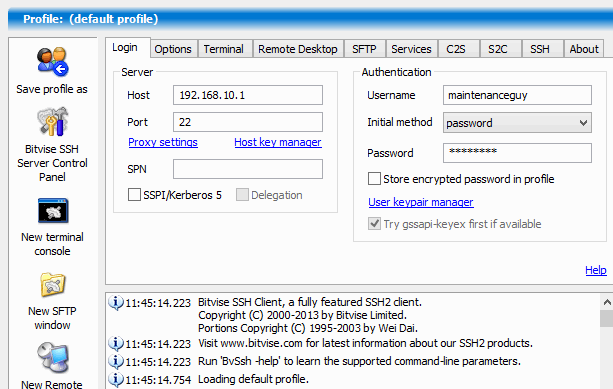Click the Username input field
Image resolution: width=613 pixels, height=389 pixels.
pyautogui.click(x=517, y=95)
